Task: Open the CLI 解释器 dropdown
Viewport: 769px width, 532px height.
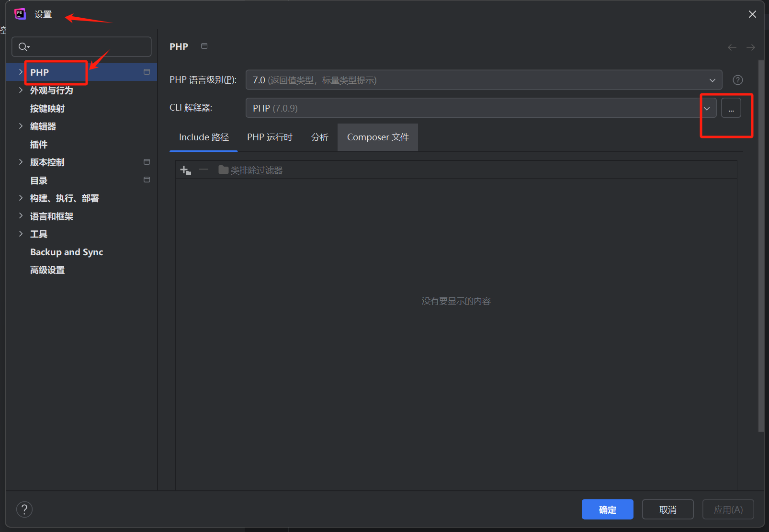Action: pos(481,108)
